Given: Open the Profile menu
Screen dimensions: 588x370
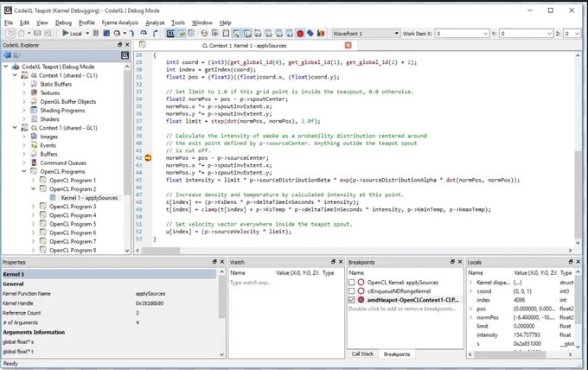Looking at the screenshot, I should (x=86, y=22).
